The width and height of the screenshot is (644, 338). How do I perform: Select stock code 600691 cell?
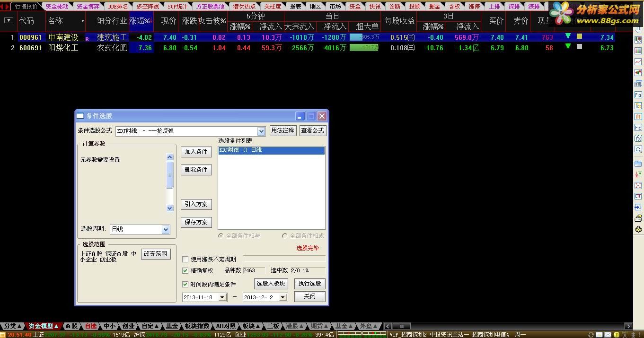coord(31,48)
